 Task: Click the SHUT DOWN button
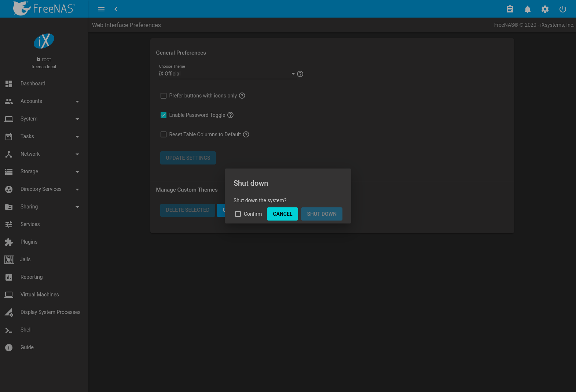point(322,214)
